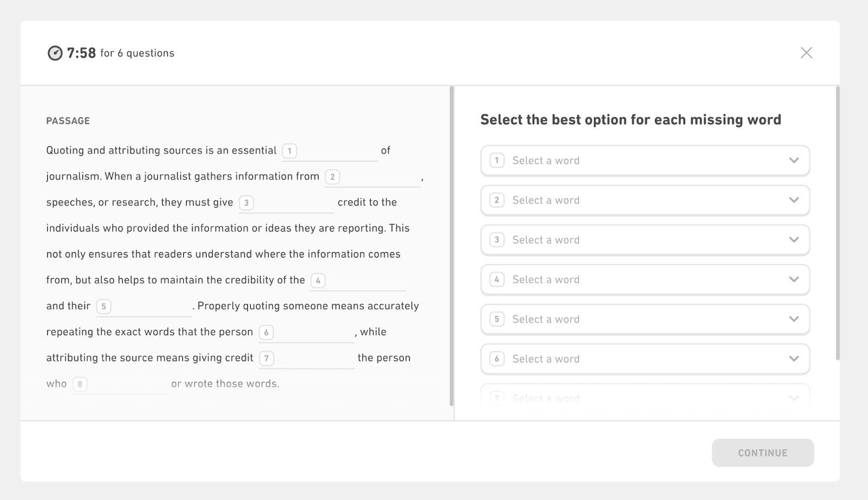Expand the word selector for blank 4

(x=644, y=279)
